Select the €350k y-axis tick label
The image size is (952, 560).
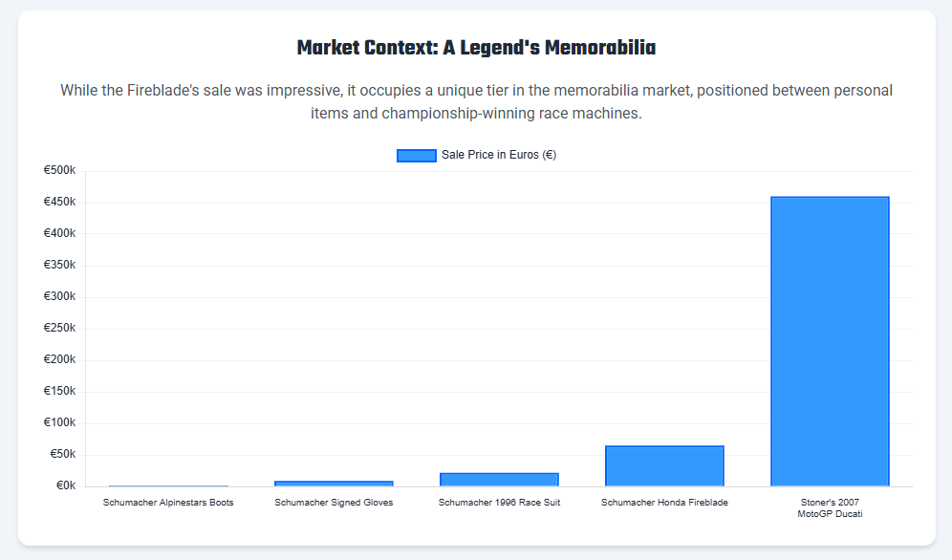59,266
